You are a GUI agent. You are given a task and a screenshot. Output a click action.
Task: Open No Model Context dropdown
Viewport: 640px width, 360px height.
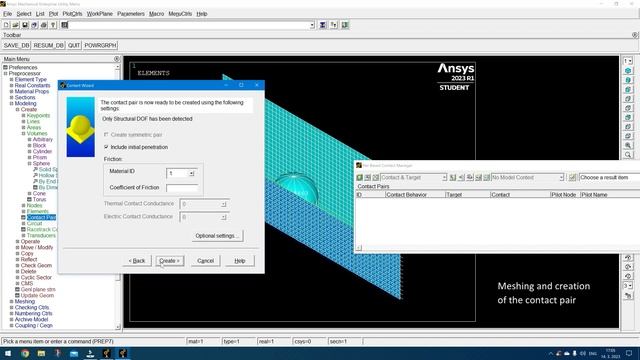[x=561, y=178]
